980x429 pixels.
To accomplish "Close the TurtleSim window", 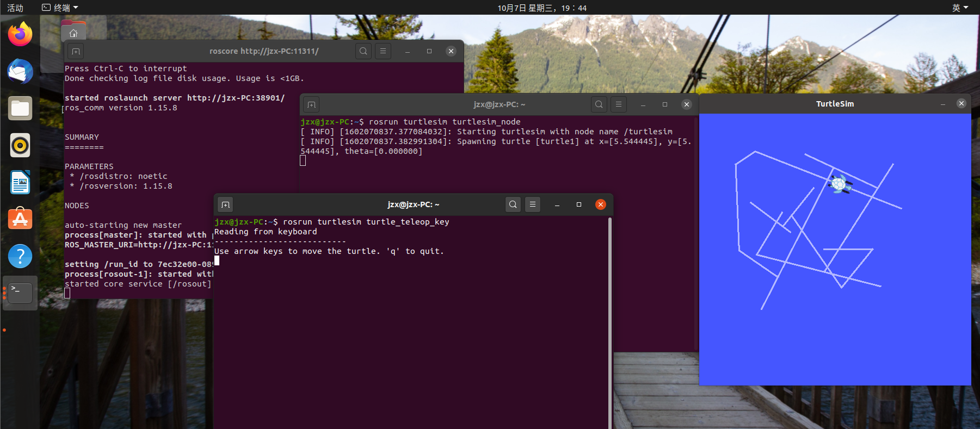I will pos(961,103).
